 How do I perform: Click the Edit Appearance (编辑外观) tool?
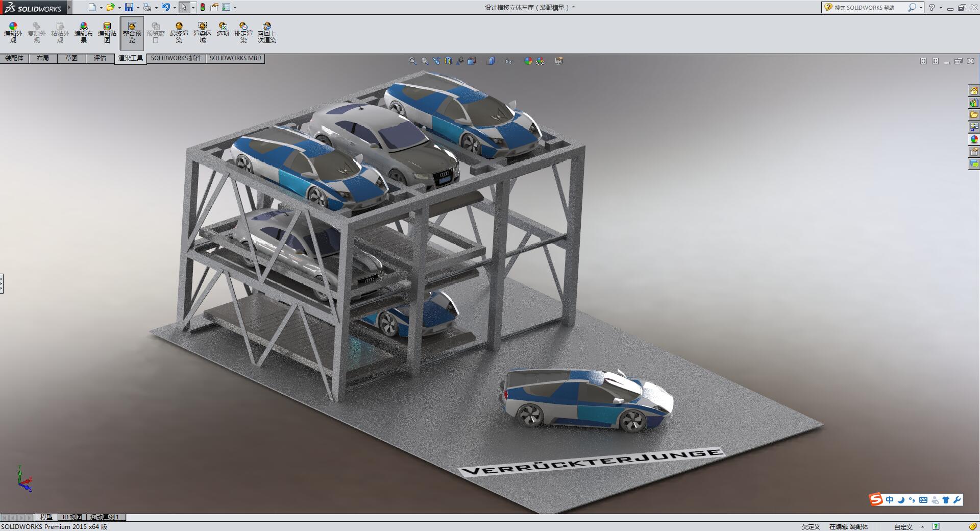click(13, 33)
